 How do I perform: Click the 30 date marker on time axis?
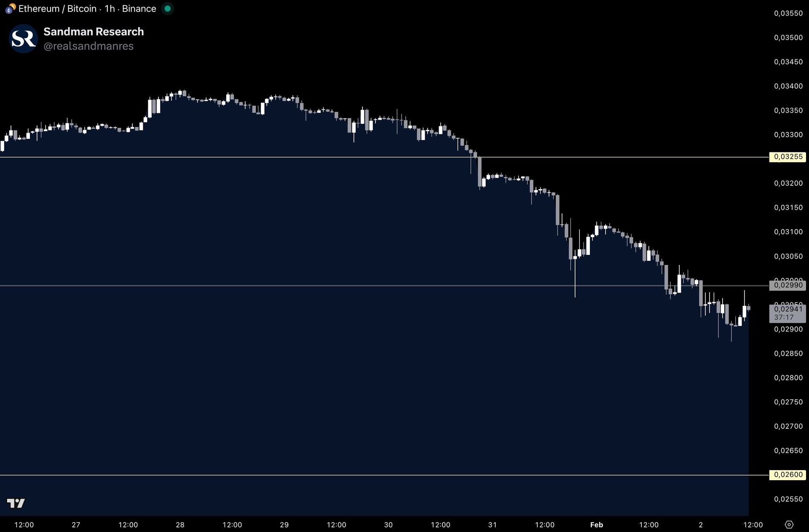[x=388, y=525]
